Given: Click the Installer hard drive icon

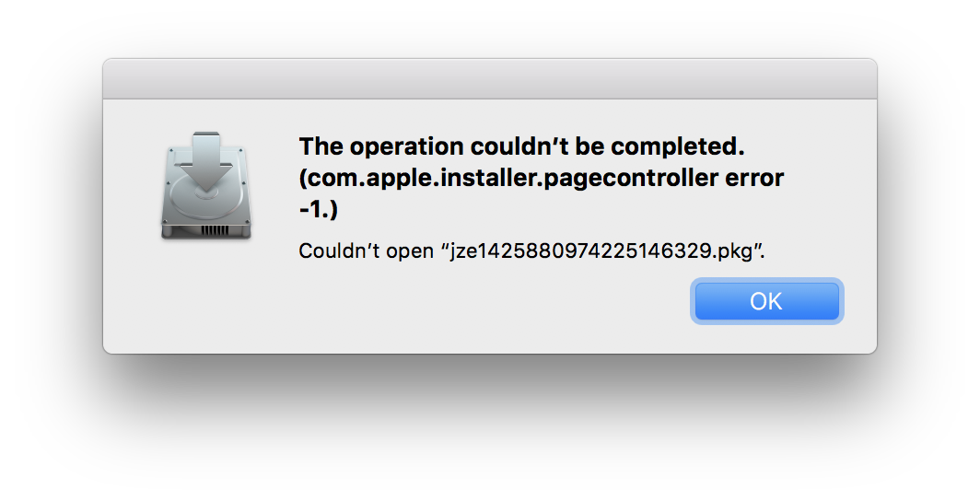Looking at the screenshot, I should pyautogui.click(x=206, y=185).
